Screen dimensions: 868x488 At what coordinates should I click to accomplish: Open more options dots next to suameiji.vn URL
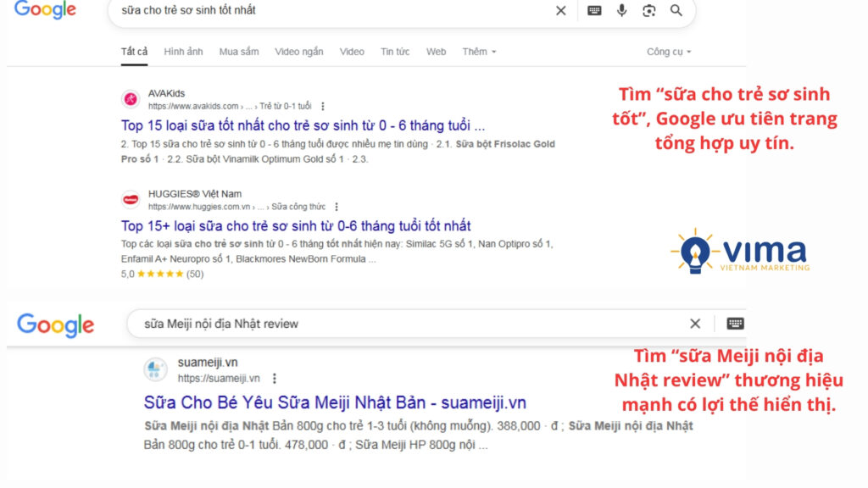click(x=275, y=379)
